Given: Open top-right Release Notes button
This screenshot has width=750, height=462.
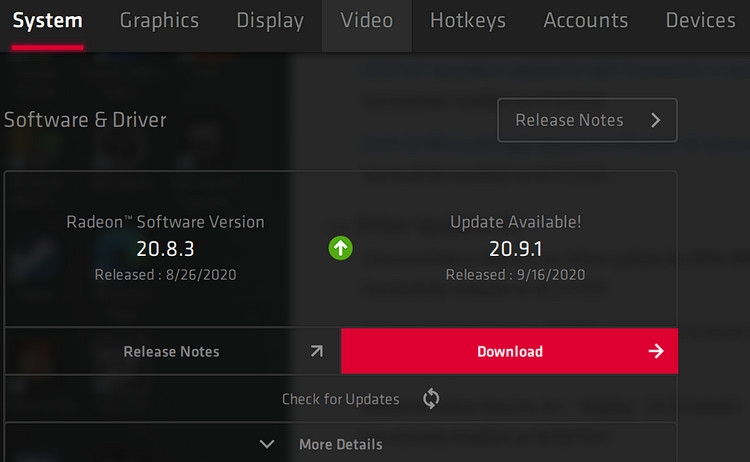Looking at the screenshot, I should pyautogui.click(x=587, y=120).
